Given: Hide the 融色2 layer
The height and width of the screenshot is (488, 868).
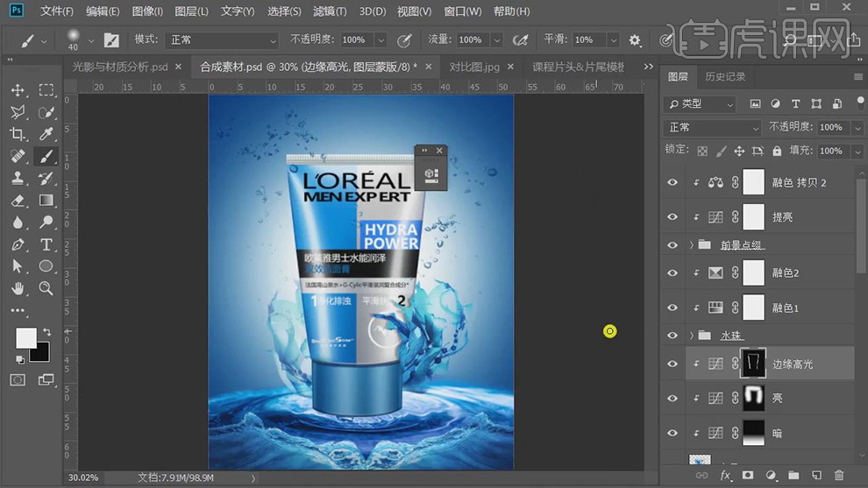Looking at the screenshot, I should tap(672, 273).
